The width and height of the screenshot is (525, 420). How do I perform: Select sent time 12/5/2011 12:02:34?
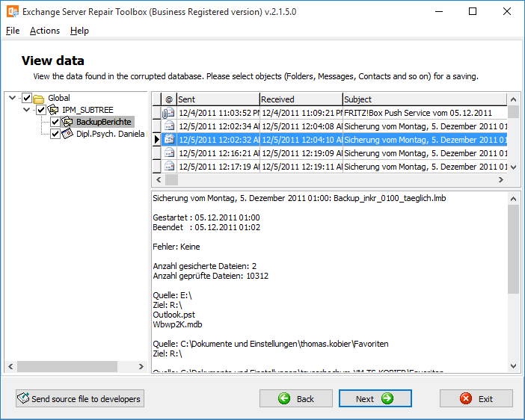click(x=219, y=126)
